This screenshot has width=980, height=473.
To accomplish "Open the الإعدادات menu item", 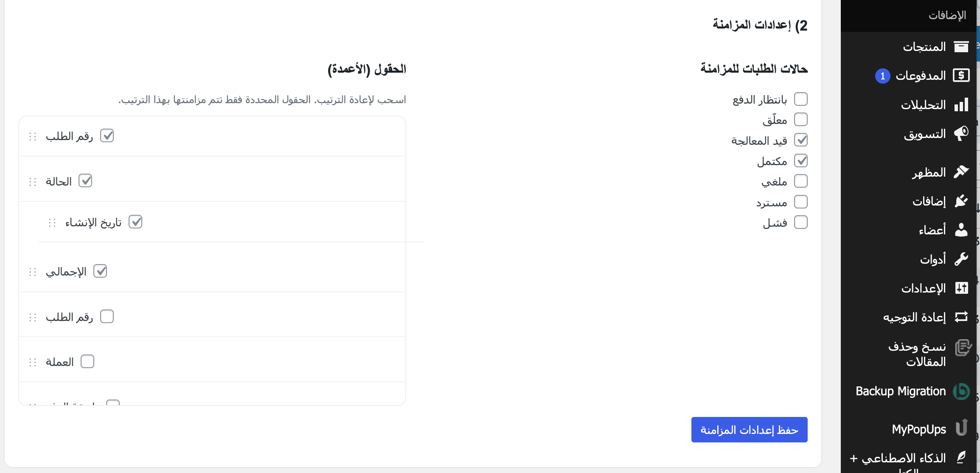I will (x=924, y=288).
